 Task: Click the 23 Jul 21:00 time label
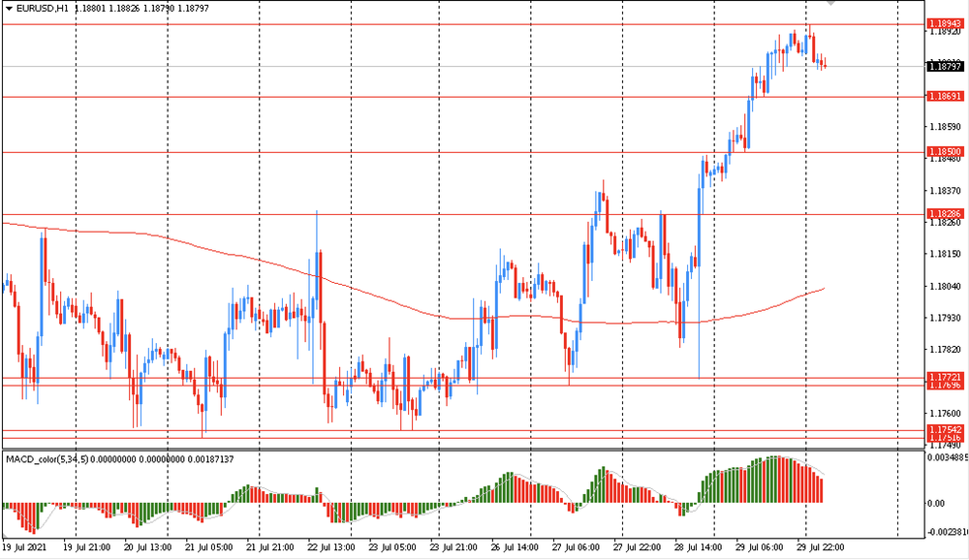(453, 547)
